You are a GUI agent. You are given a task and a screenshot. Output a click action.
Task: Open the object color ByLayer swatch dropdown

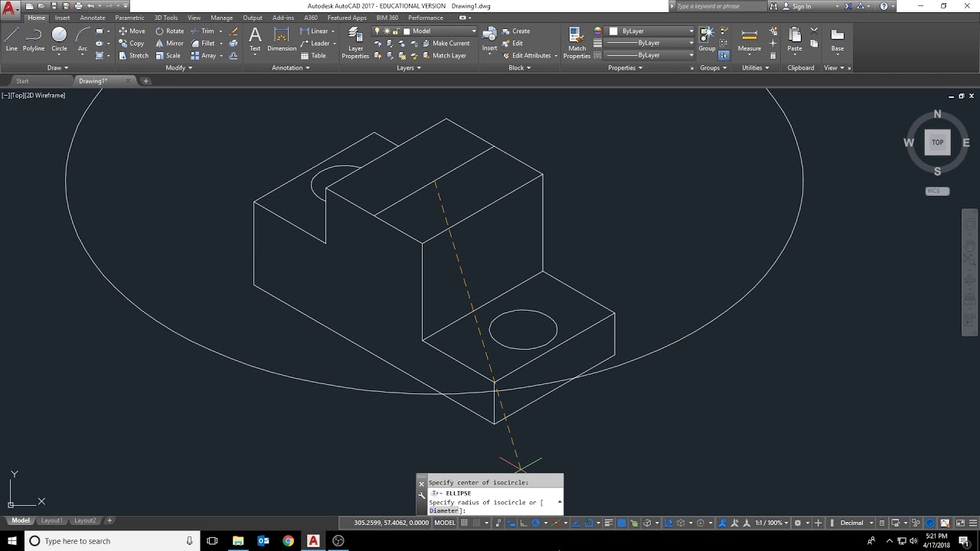650,31
